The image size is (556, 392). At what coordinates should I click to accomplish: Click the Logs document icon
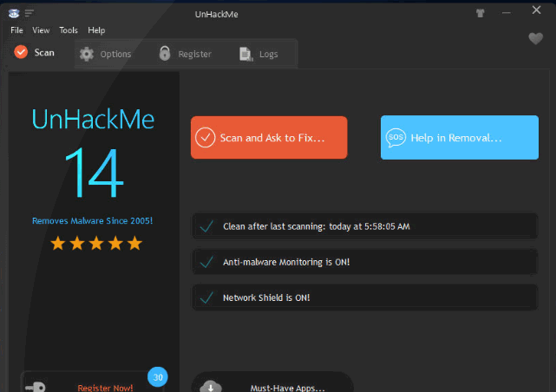(246, 54)
